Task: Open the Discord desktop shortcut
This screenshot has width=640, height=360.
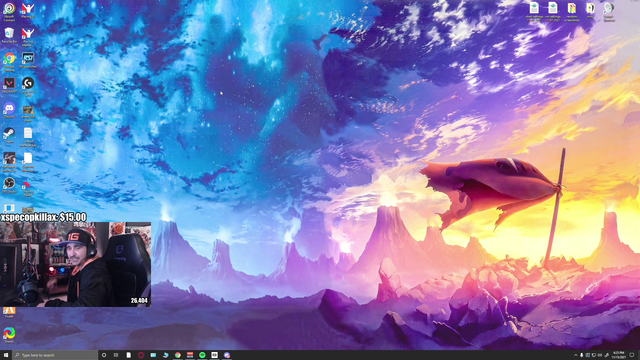Action: (9, 110)
